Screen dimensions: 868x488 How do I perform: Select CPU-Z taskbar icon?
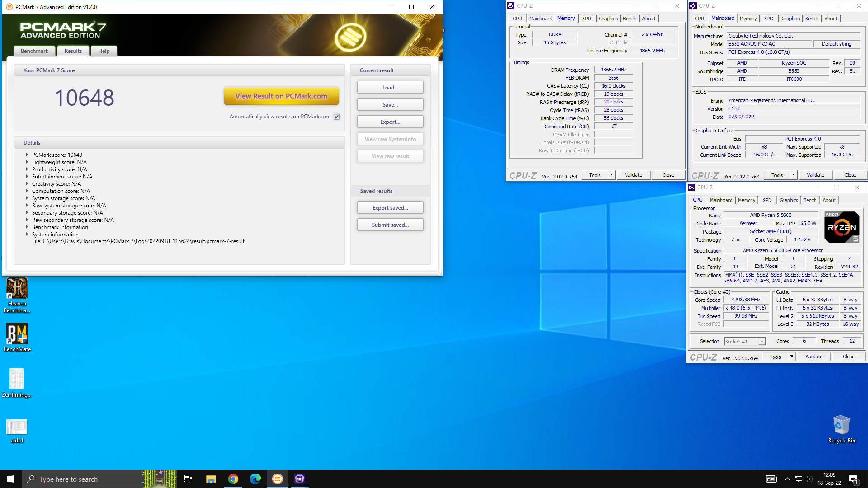[x=300, y=479]
